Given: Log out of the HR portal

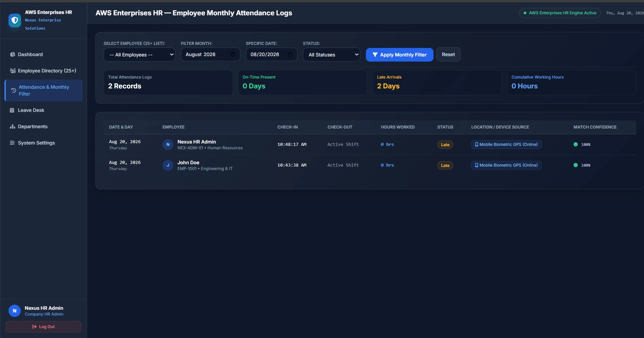Looking at the screenshot, I should 44,327.
